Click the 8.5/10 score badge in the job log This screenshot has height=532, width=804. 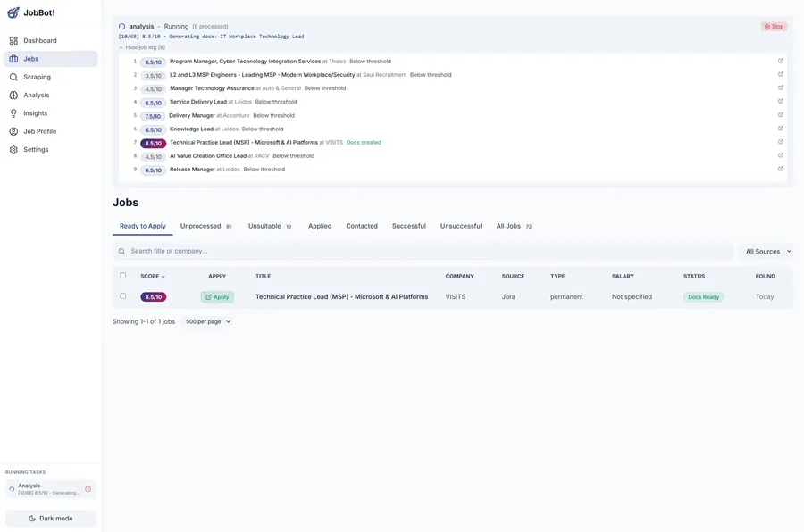[x=153, y=144]
